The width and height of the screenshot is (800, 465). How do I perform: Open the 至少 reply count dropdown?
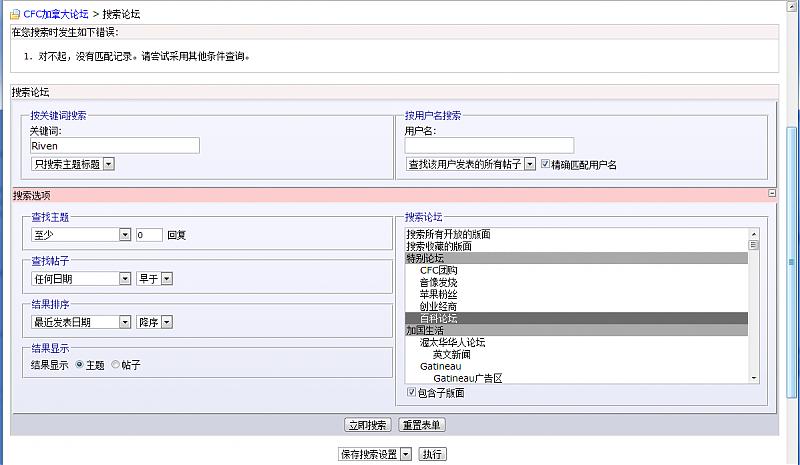[81, 235]
